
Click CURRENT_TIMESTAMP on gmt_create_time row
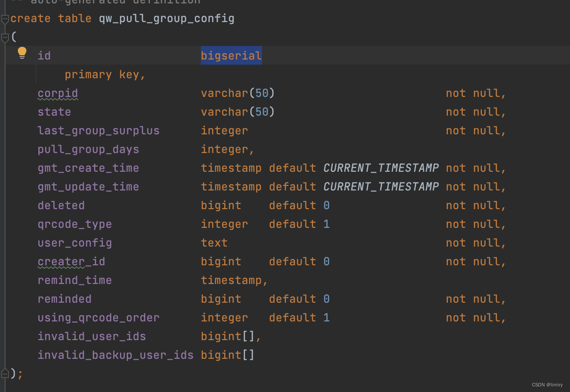(381, 168)
